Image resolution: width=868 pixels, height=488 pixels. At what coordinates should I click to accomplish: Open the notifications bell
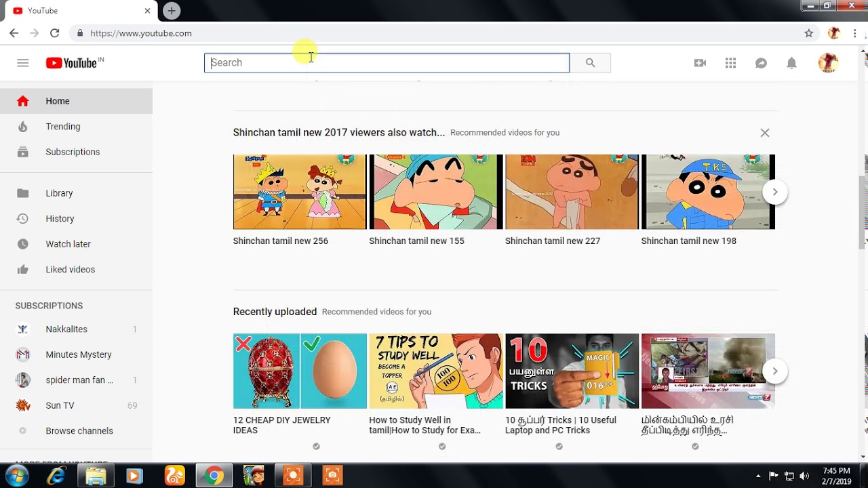[791, 63]
